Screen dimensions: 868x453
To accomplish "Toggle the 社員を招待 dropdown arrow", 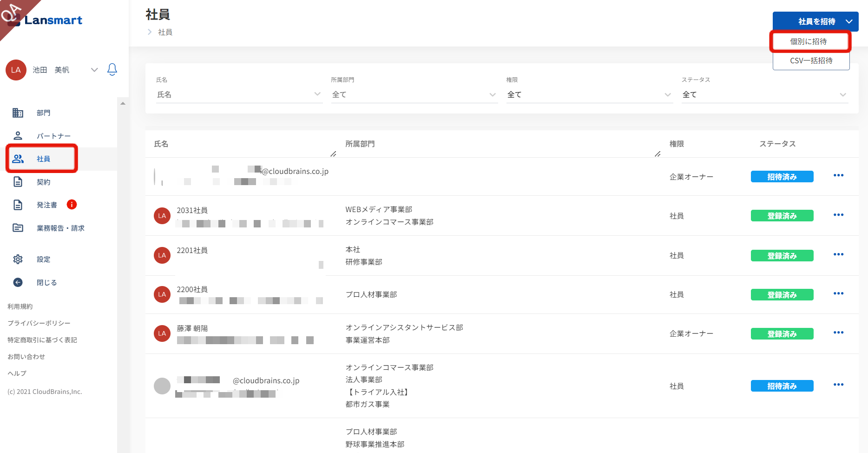I will [x=849, y=21].
